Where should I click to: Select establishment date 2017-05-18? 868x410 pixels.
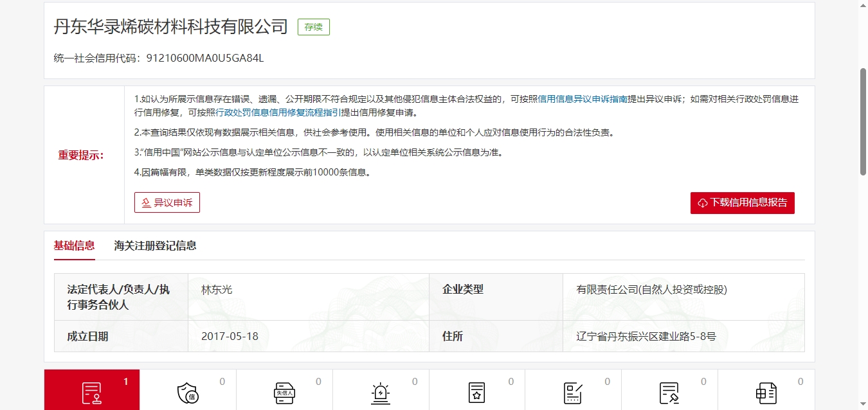[x=230, y=336]
